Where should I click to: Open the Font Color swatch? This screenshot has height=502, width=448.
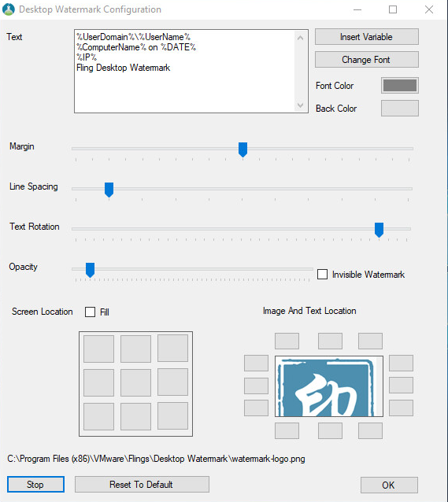pyautogui.click(x=400, y=86)
